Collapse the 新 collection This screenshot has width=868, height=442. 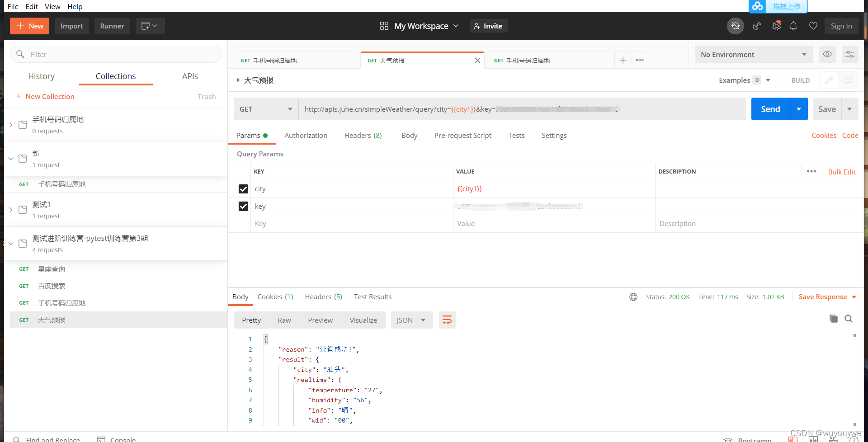coord(11,159)
